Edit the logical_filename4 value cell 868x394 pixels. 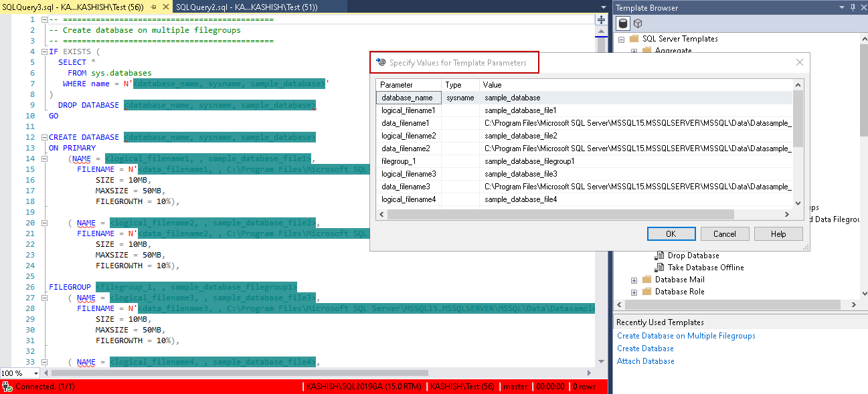[636, 199]
